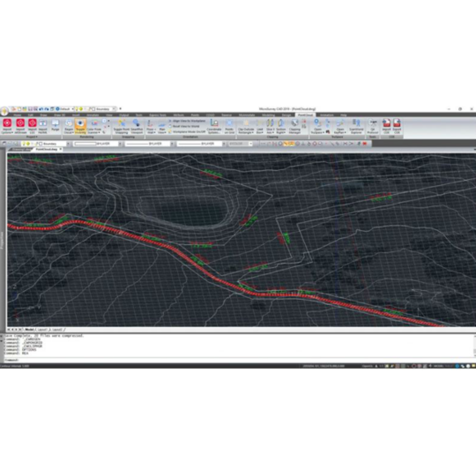Open the Clip Outside Rectangle dropdown
Viewport: 476px width, 476px height.
coord(246,132)
